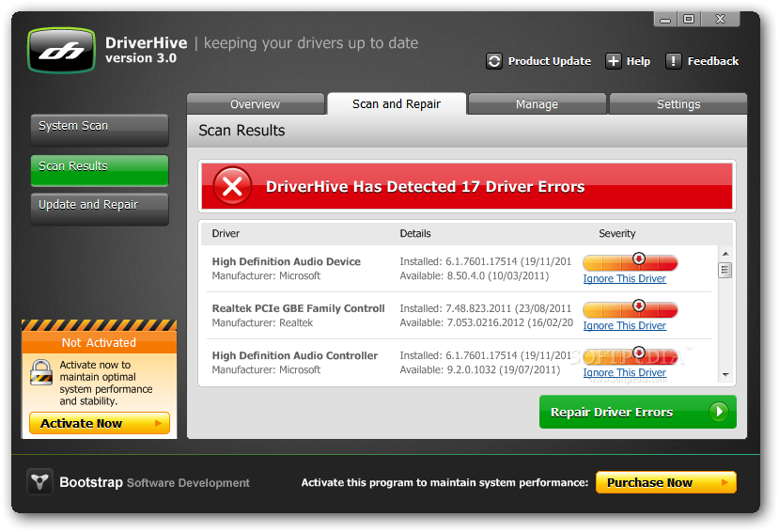This screenshot has width=779, height=532.
Task: Open the Settings tab
Action: [678, 103]
